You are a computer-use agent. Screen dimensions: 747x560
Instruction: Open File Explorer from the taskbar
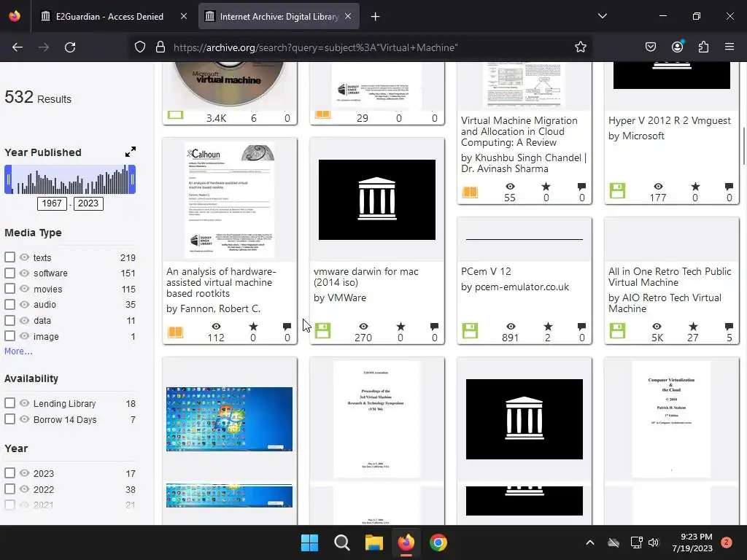[374, 542]
